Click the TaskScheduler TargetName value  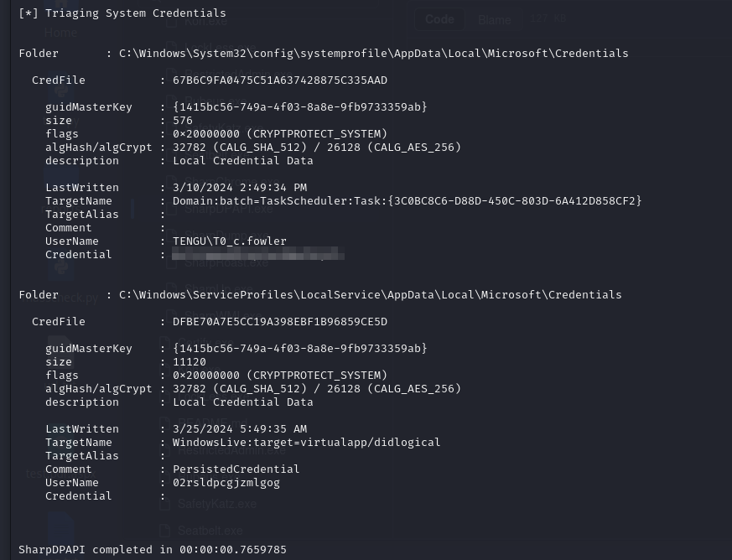coord(407,201)
